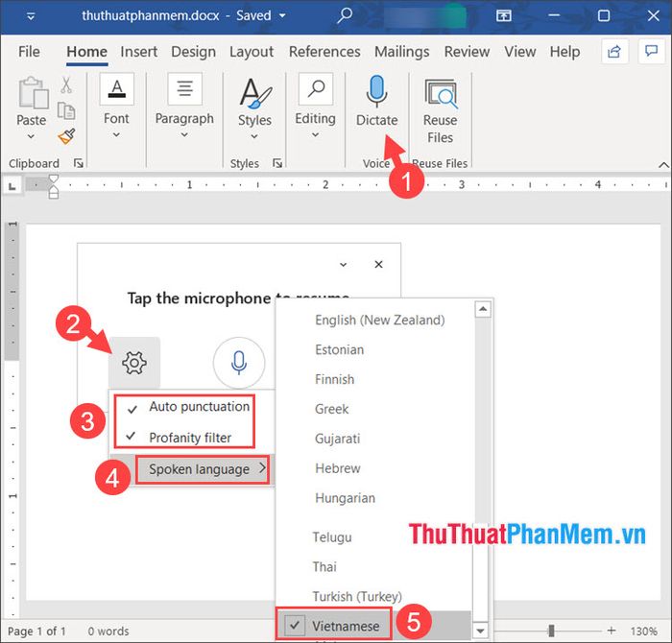Viewport: 672px width, 643px height.
Task: Close the dictation toolbar with X
Action: [x=378, y=264]
